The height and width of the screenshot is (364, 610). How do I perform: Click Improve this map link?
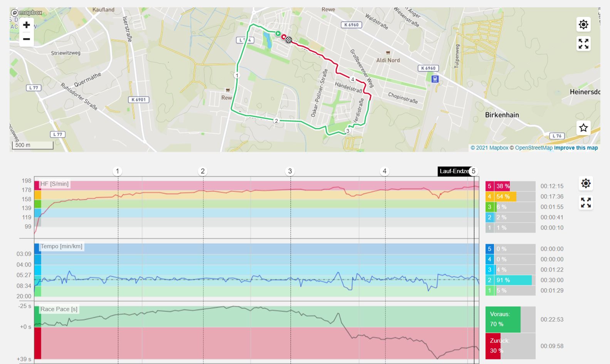pyautogui.click(x=576, y=148)
